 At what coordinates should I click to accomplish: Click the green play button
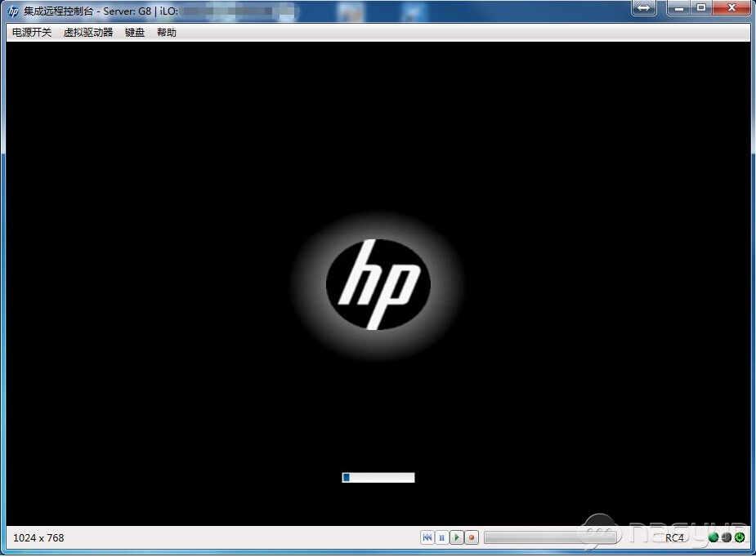[x=457, y=537]
